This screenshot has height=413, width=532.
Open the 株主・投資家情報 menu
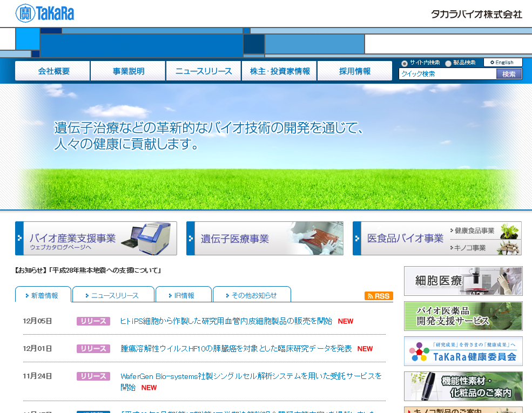point(279,71)
